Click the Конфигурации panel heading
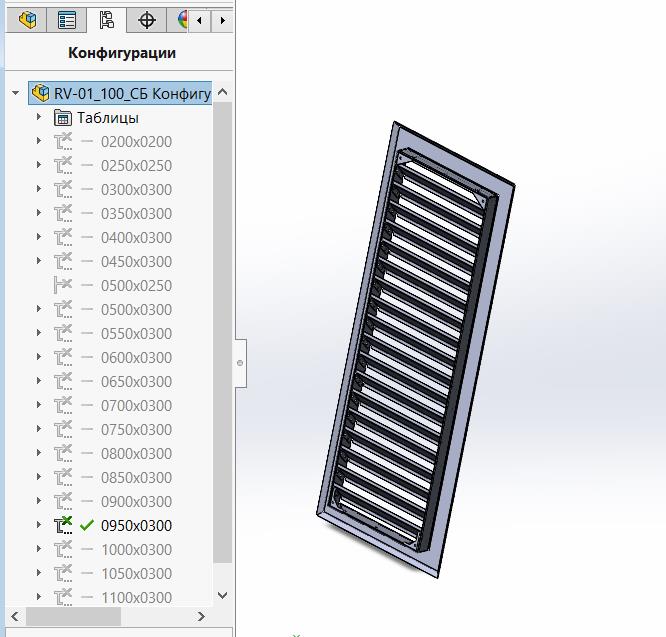The height and width of the screenshot is (637, 666). (x=122, y=53)
